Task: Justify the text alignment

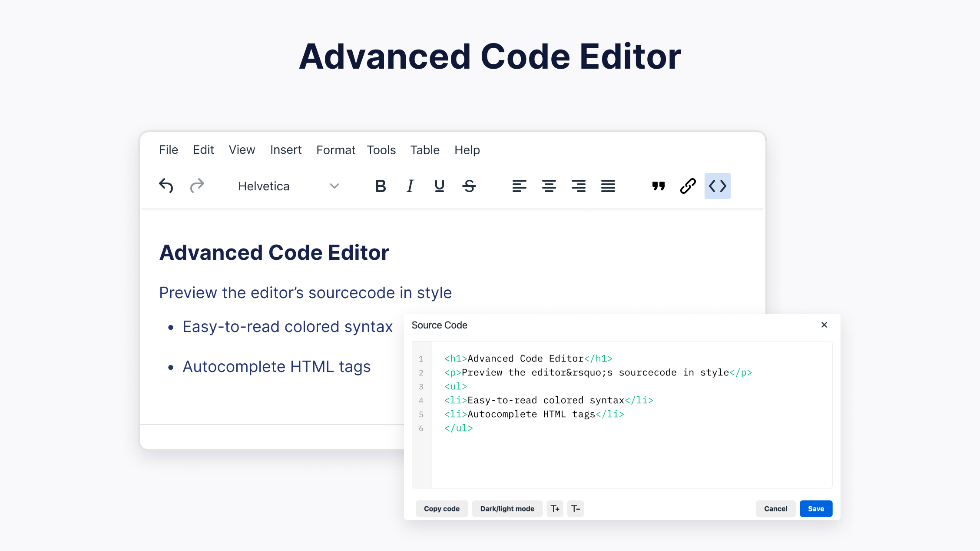Action: click(608, 186)
